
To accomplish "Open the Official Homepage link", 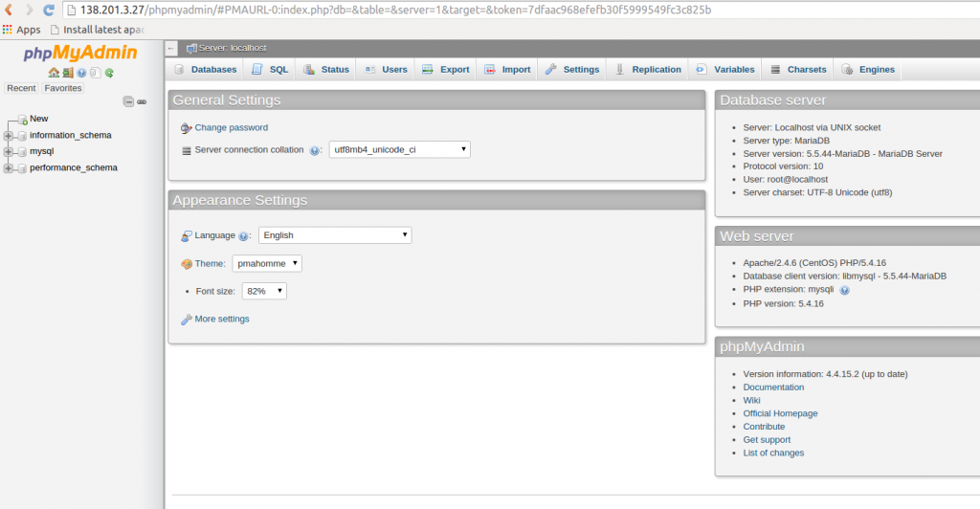I will point(780,413).
